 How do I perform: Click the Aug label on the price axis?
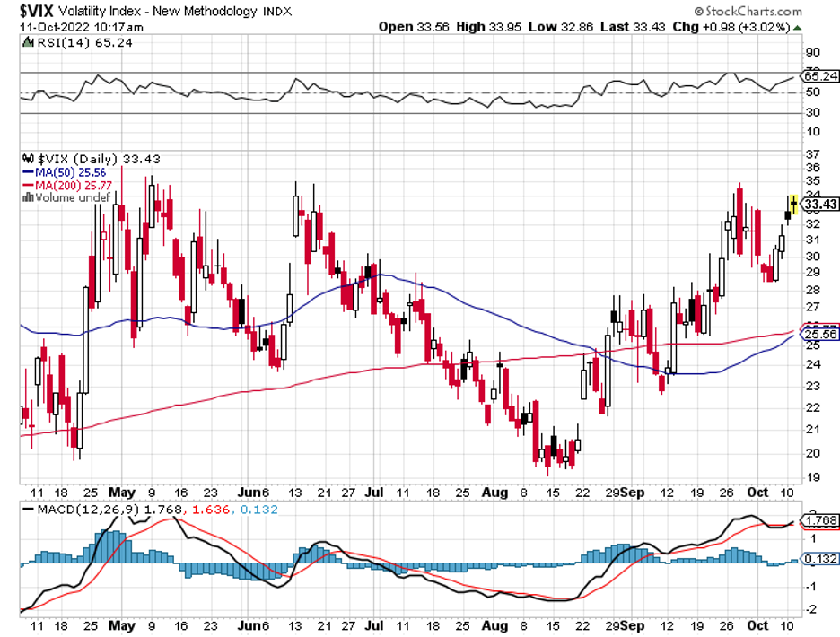[x=491, y=493]
